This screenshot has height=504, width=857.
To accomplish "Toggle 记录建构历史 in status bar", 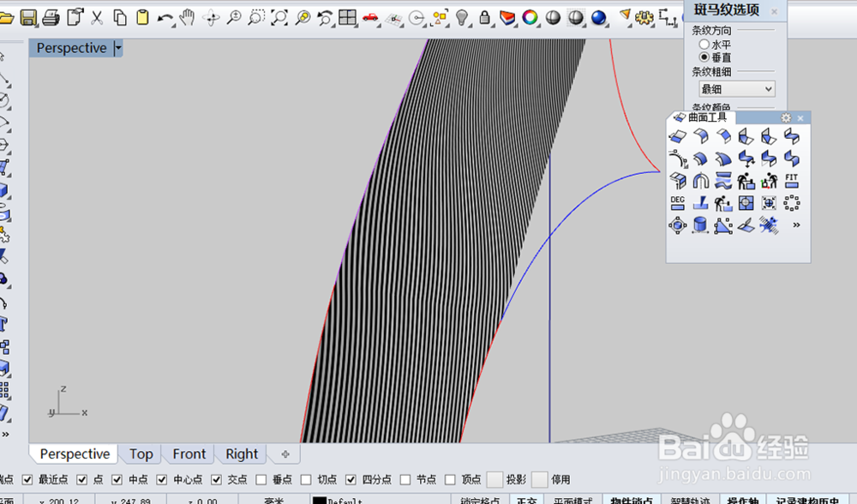I will tap(807, 501).
